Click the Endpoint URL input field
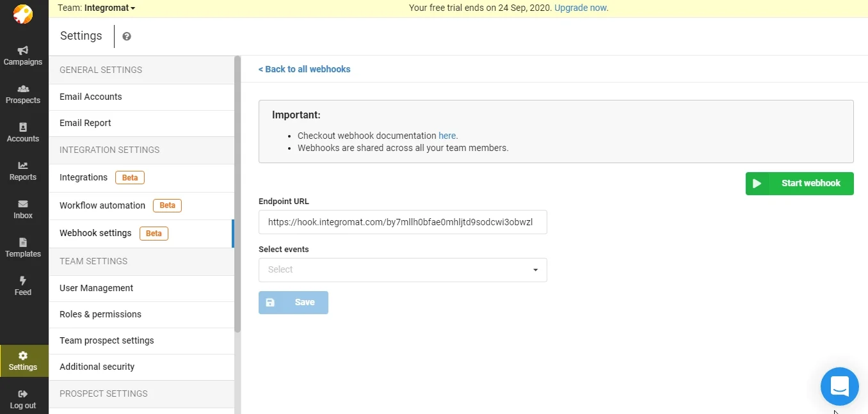Viewport: 868px width, 414px height. [x=403, y=222]
